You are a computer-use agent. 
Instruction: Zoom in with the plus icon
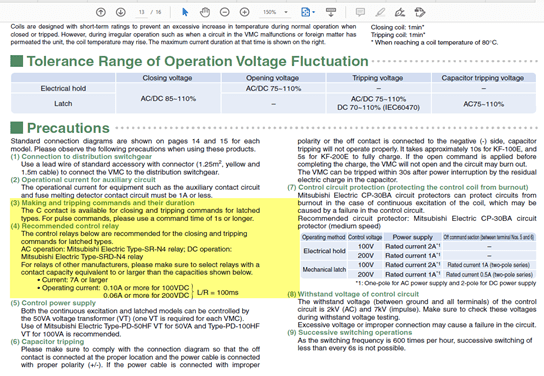point(244,12)
